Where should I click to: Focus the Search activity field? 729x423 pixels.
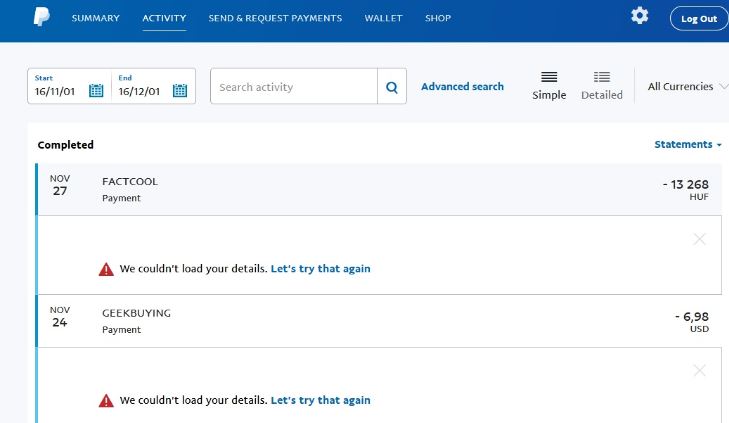[294, 87]
